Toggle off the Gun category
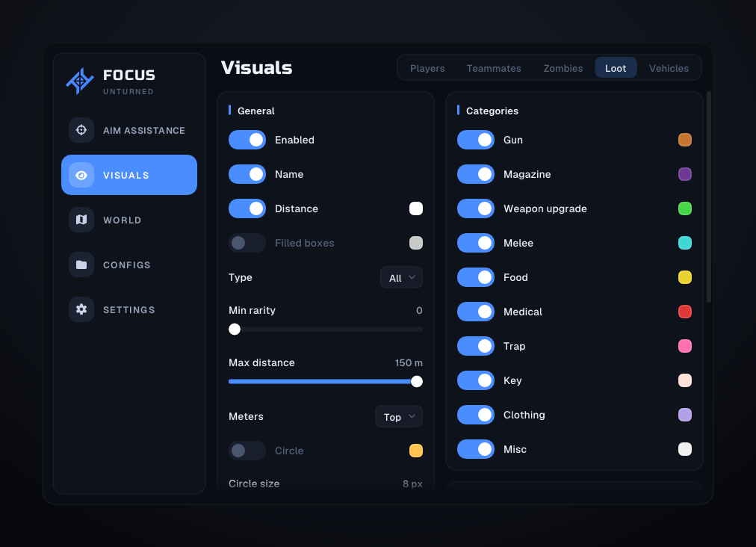Viewport: 756px width, 547px height. 476,140
